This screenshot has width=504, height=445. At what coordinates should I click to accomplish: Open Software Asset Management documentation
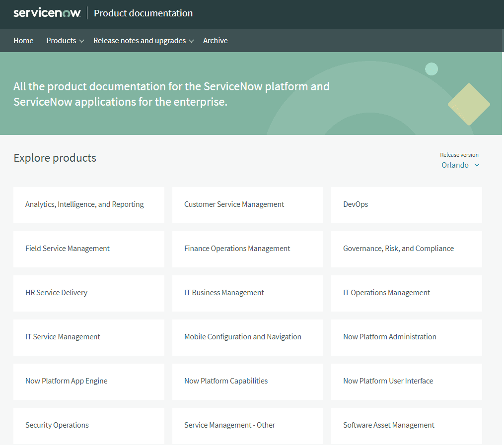[407, 426]
